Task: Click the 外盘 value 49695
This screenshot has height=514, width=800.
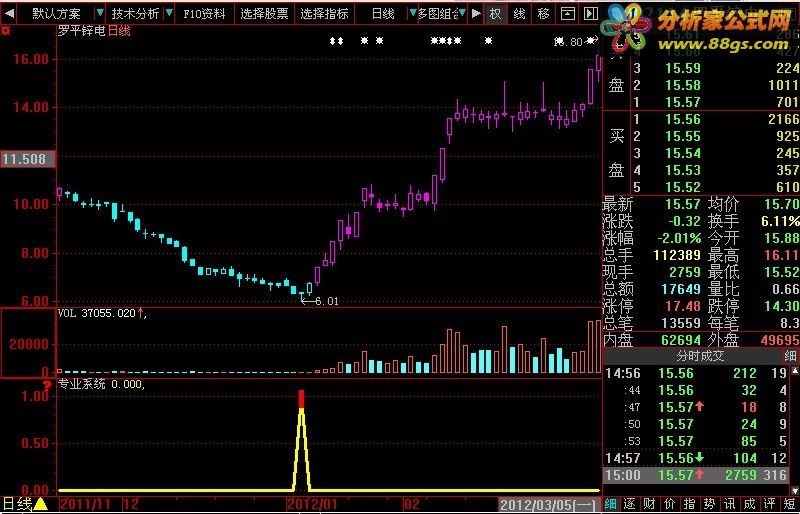Action: [780, 340]
